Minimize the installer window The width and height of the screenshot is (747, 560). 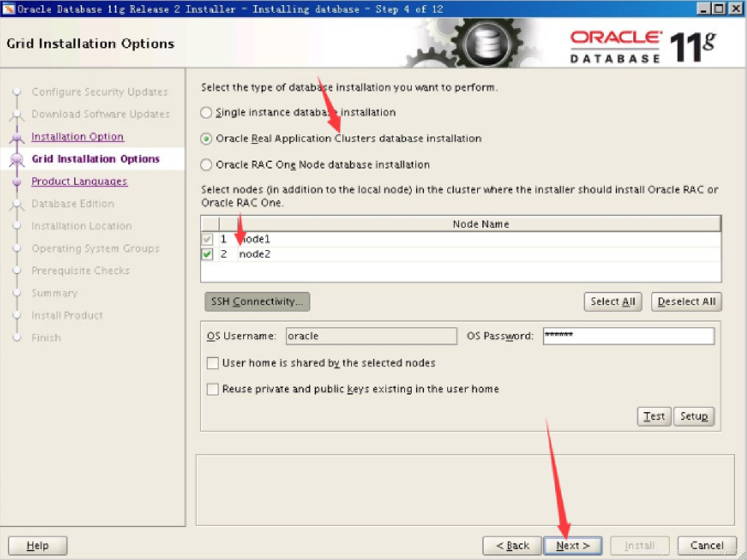[x=704, y=9]
